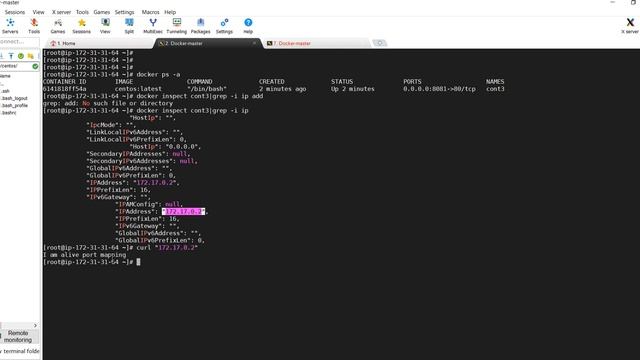The width and height of the screenshot is (640, 360).
Task: Click the 'grep: add: No such file' error line
Action: pyautogui.click(x=108, y=104)
